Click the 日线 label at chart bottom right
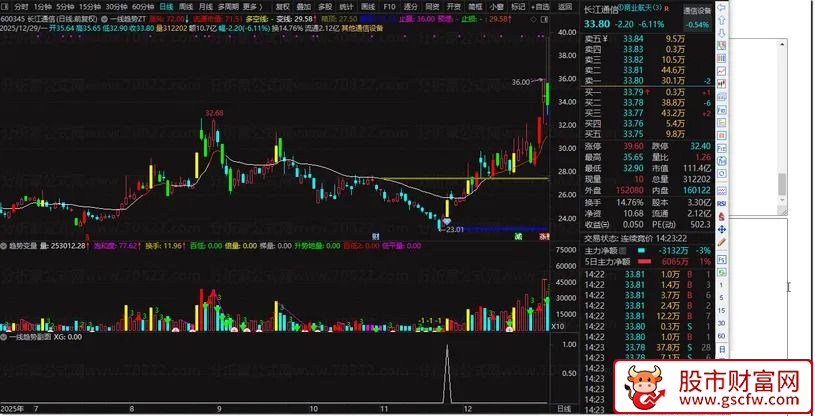This screenshot has height=416, width=815. 564,409
